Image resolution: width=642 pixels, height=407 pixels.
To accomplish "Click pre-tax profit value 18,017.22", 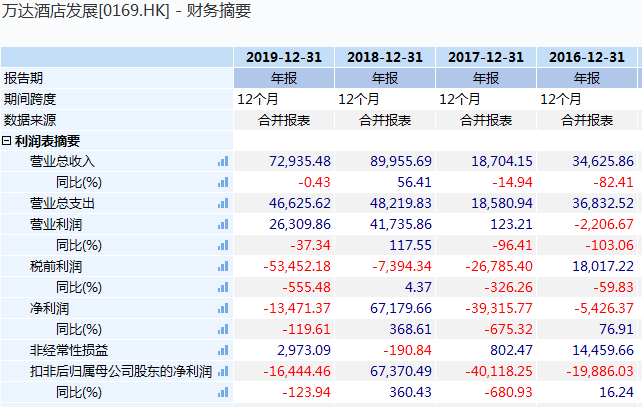I will click(603, 267).
